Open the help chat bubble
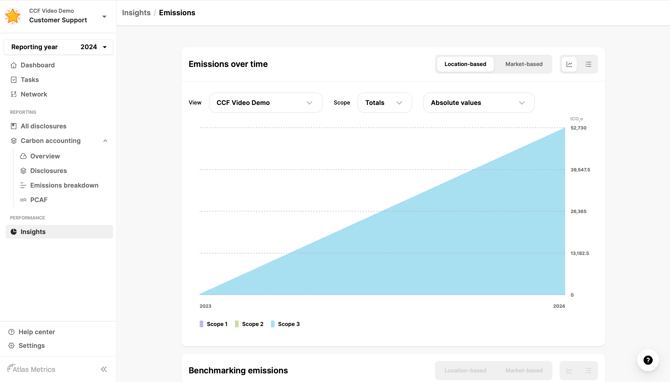Viewport: 670px width, 382px height. coord(648,360)
